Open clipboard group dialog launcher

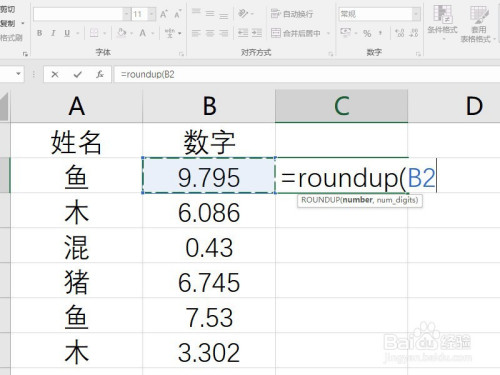25,54
